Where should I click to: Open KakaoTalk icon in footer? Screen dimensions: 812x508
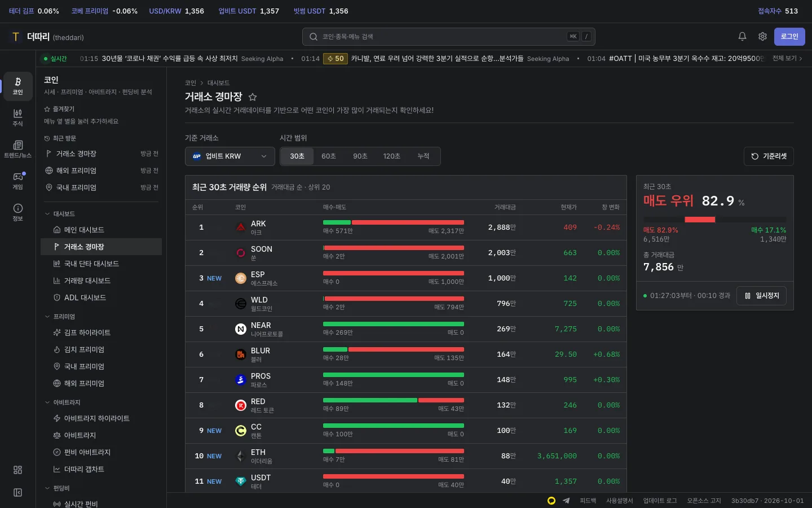click(551, 501)
